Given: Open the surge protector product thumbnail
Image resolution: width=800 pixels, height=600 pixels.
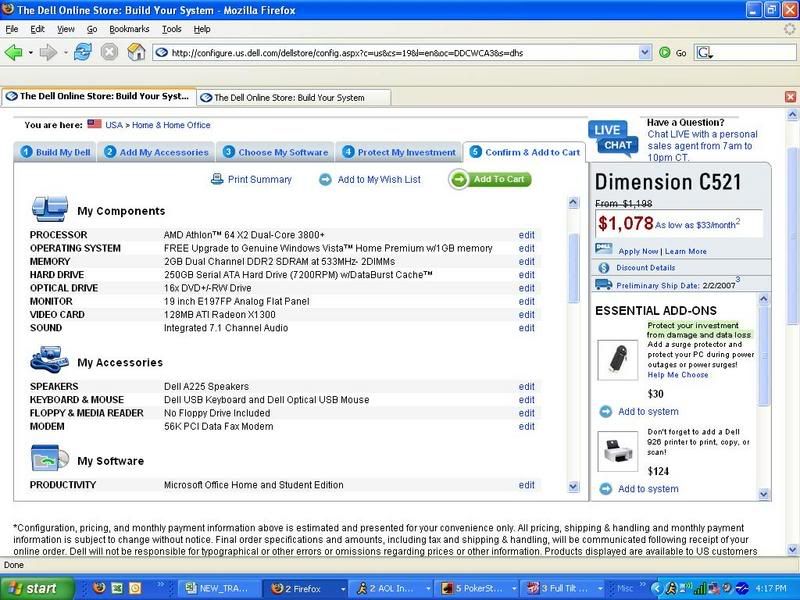Looking at the screenshot, I should click(617, 360).
